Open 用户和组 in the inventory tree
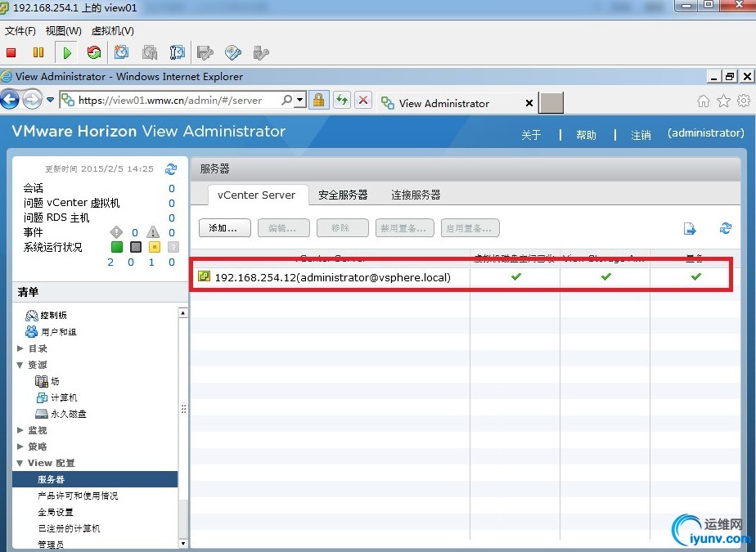Screen dimensions: 756x552 (51, 332)
